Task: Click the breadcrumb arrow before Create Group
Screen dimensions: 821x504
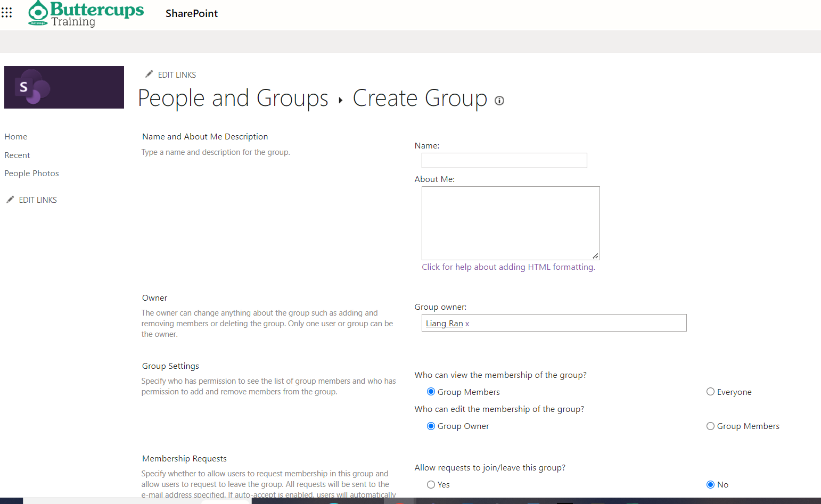Action: pos(340,100)
